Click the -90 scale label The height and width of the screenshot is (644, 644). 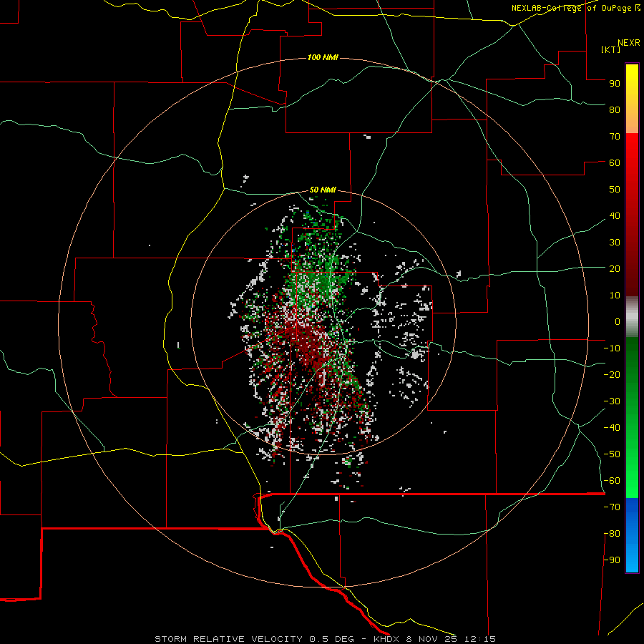point(612,560)
